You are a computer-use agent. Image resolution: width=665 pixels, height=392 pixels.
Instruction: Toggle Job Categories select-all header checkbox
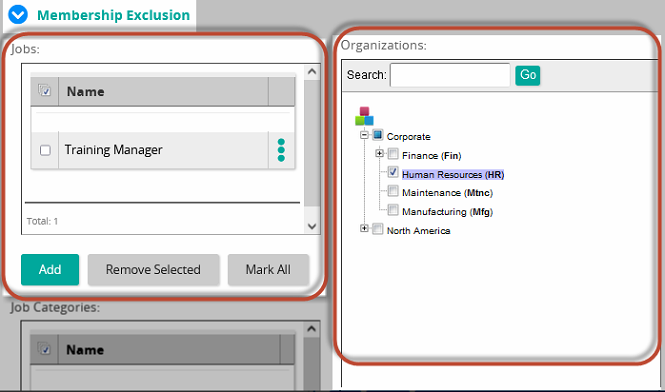[x=44, y=349]
